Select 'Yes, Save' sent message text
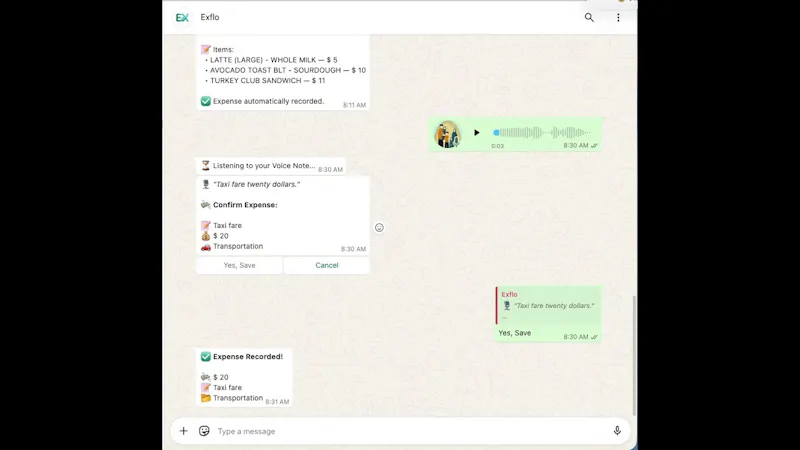800x450 pixels. [x=514, y=333]
